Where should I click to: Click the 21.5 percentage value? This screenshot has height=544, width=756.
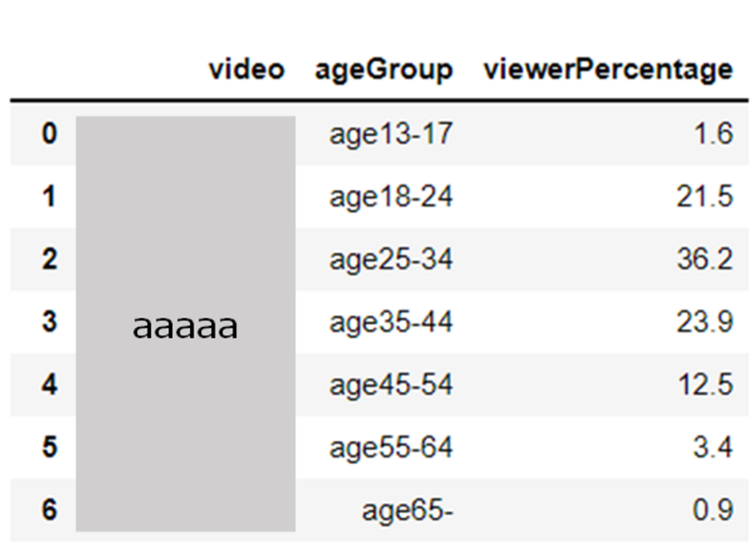point(705,196)
